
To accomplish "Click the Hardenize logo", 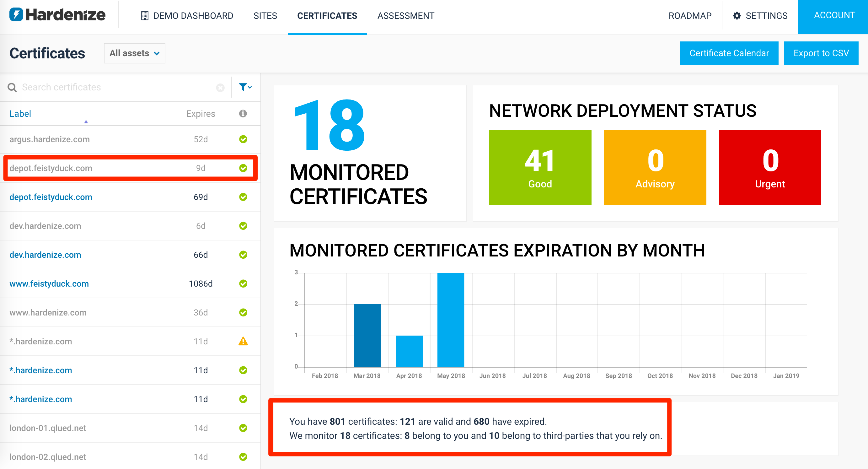I will pyautogui.click(x=57, y=15).
